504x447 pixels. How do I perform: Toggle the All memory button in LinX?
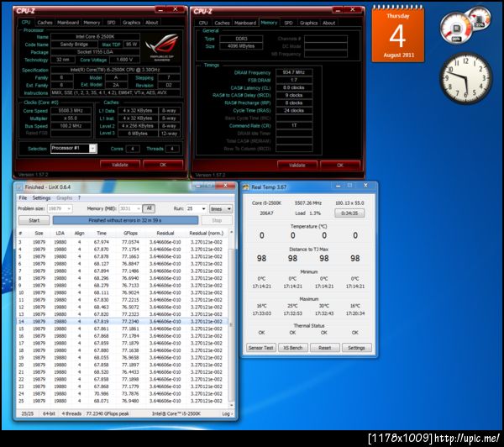(149, 208)
